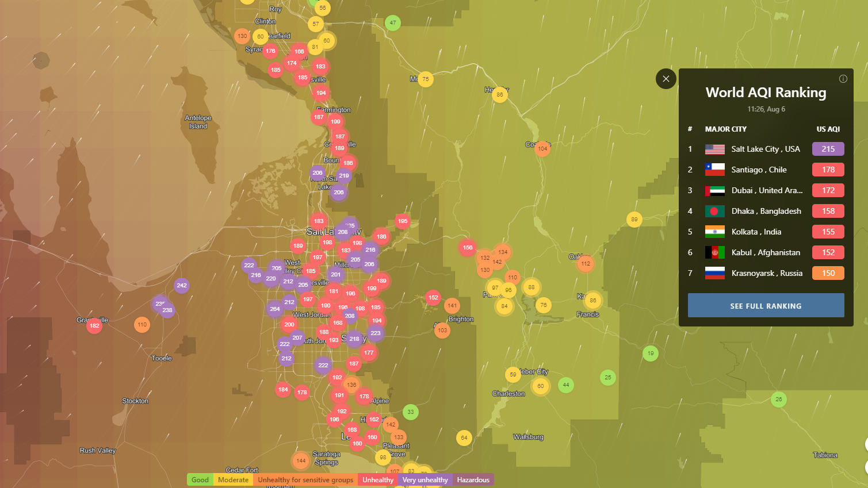Click the Good legend label
This screenshot has width=868, height=488.
(200, 479)
